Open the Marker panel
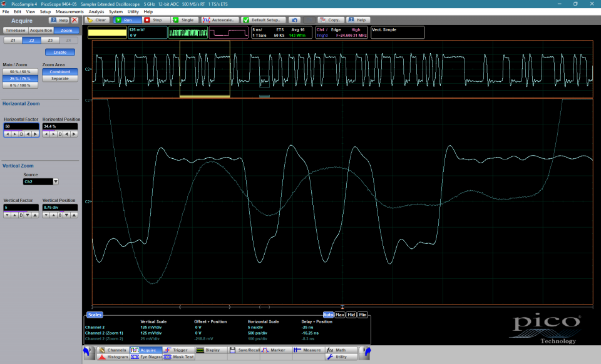 click(273, 350)
